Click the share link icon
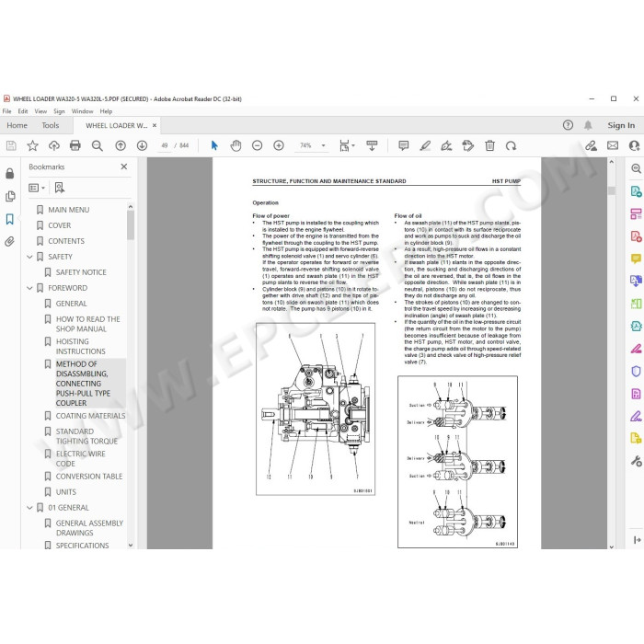644x644 pixels. (591, 145)
